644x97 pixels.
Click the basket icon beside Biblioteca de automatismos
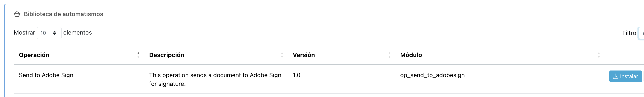click(x=17, y=14)
